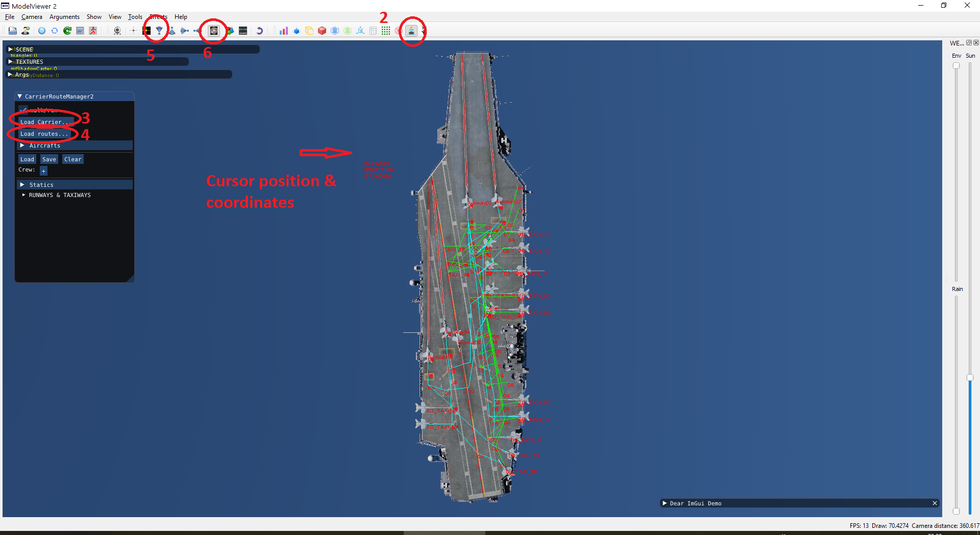Click the person with green plus icon
This screenshot has height=535, width=980.
point(26,31)
